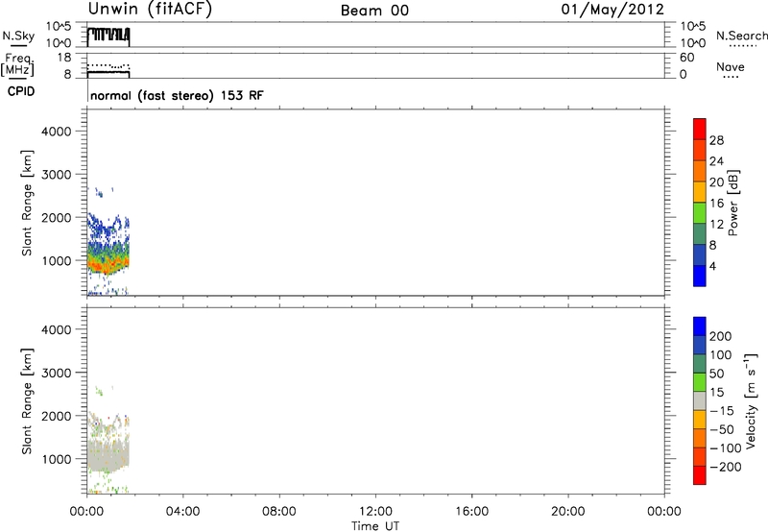This screenshot has width=768, height=532.
Task: Select 'normal (fast stereo) 153 RF' text
Action: point(177,95)
